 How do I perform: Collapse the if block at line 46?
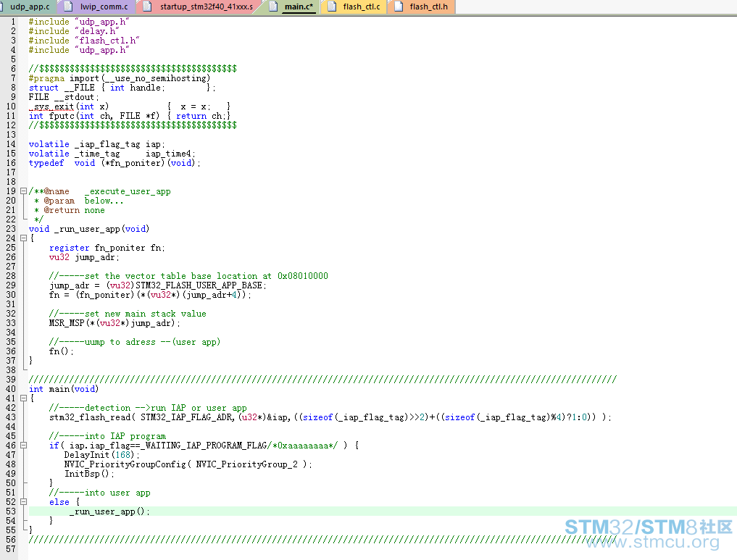23,446
